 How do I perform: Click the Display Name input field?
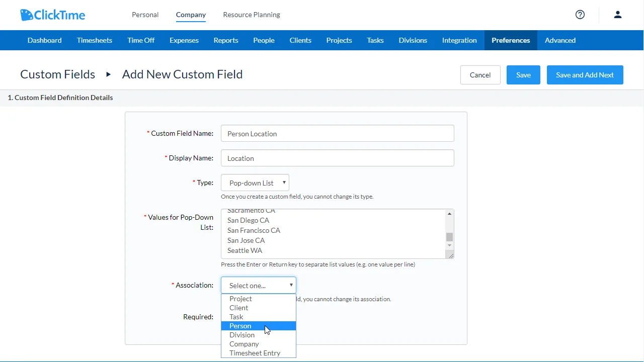(337, 158)
